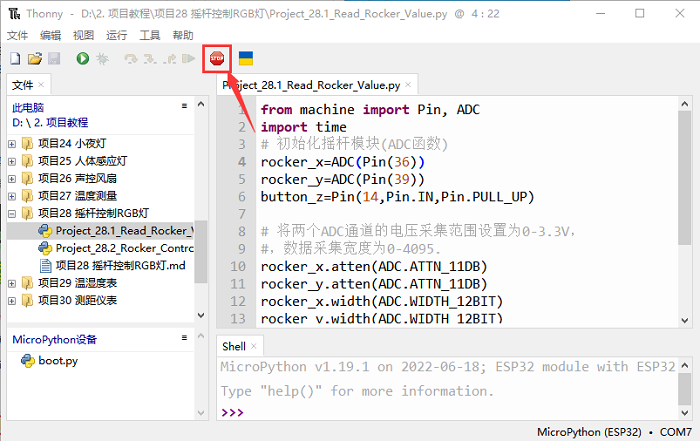Click the save file floppy disk icon
The width and height of the screenshot is (700, 441).
click(53, 59)
